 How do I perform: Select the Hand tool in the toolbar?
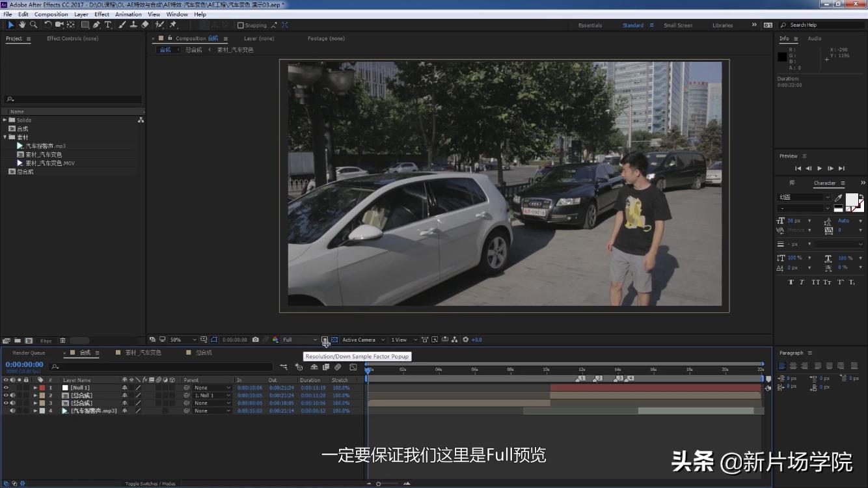tap(22, 25)
